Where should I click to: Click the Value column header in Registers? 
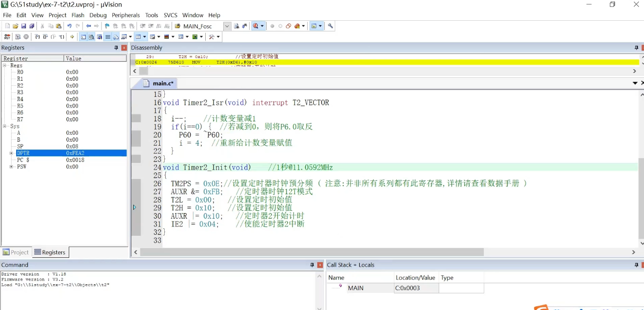click(x=95, y=59)
